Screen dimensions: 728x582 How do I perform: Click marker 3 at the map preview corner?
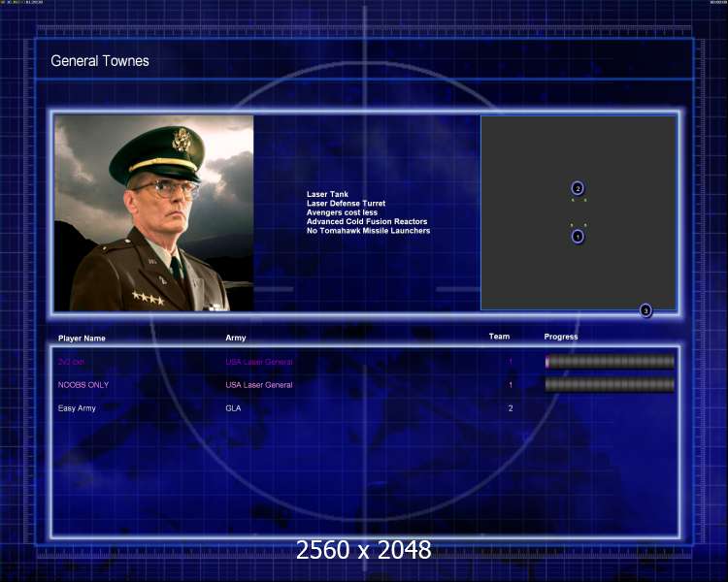coord(645,310)
